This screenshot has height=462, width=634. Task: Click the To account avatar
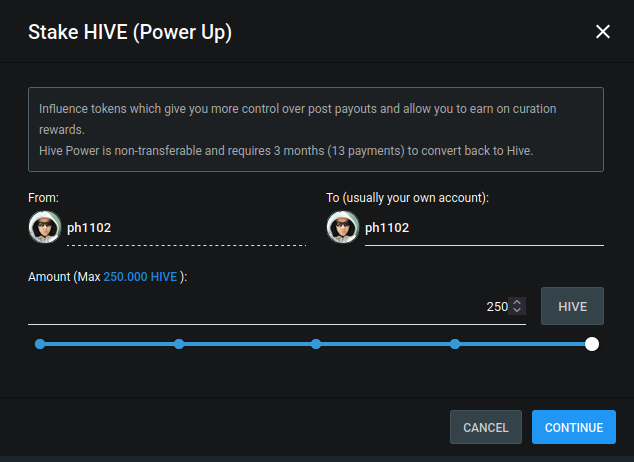click(x=342, y=227)
